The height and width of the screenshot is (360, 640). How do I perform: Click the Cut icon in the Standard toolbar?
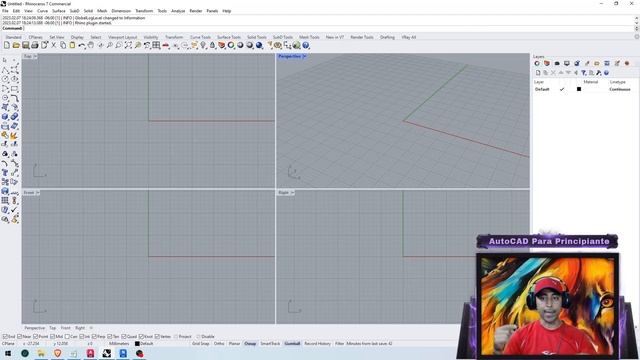(x=53, y=45)
